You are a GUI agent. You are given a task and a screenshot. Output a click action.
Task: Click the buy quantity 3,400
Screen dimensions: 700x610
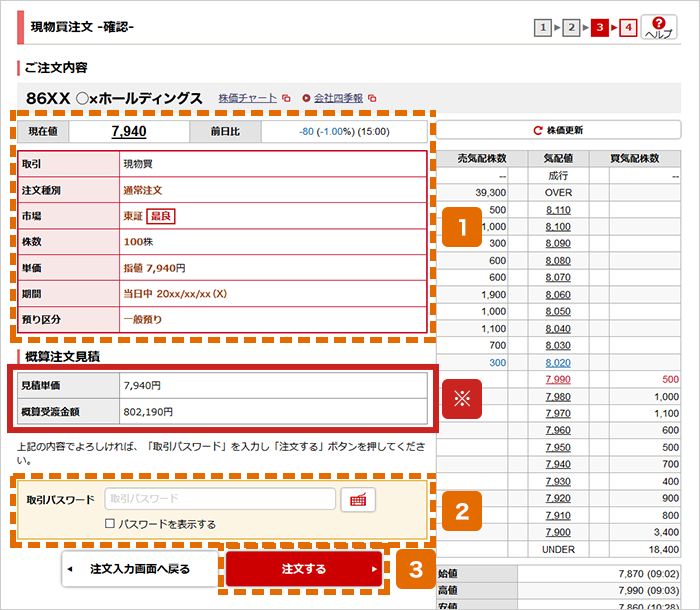click(x=667, y=532)
